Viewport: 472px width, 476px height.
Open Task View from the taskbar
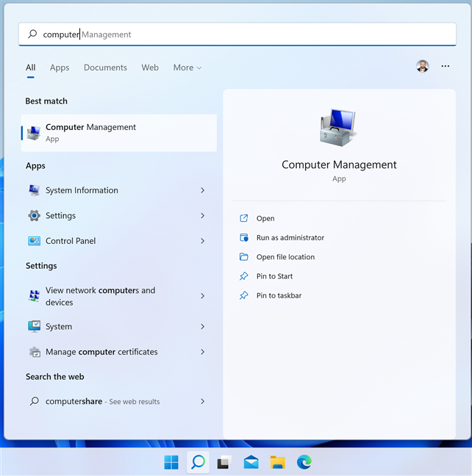click(x=224, y=462)
